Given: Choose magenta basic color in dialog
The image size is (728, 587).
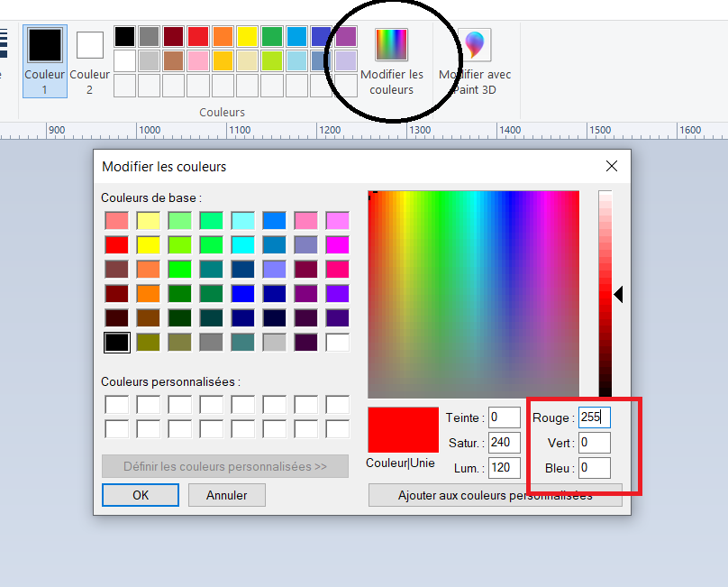Looking at the screenshot, I should 338,245.
